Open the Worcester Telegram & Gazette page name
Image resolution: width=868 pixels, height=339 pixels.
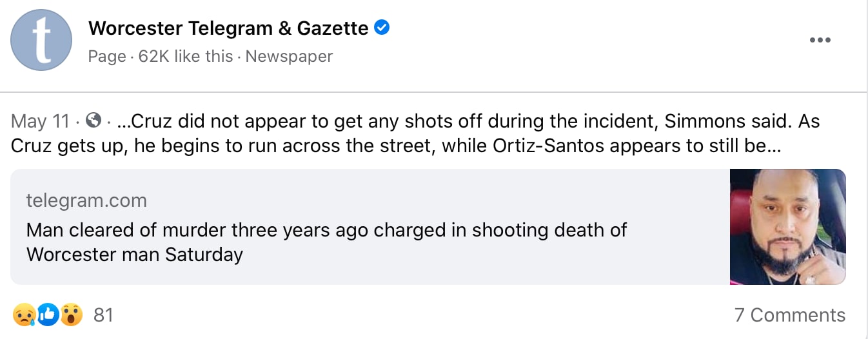pyautogui.click(x=228, y=28)
